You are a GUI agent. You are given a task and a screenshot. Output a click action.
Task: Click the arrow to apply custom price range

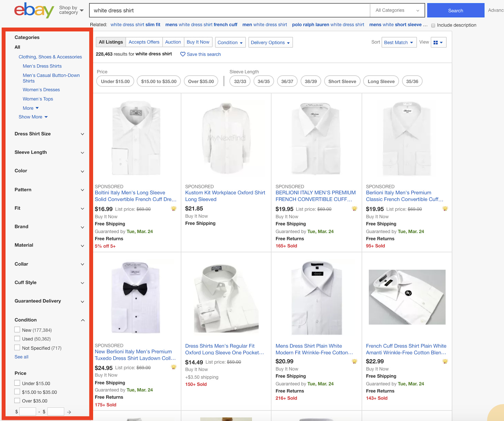(x=69, y=412)
